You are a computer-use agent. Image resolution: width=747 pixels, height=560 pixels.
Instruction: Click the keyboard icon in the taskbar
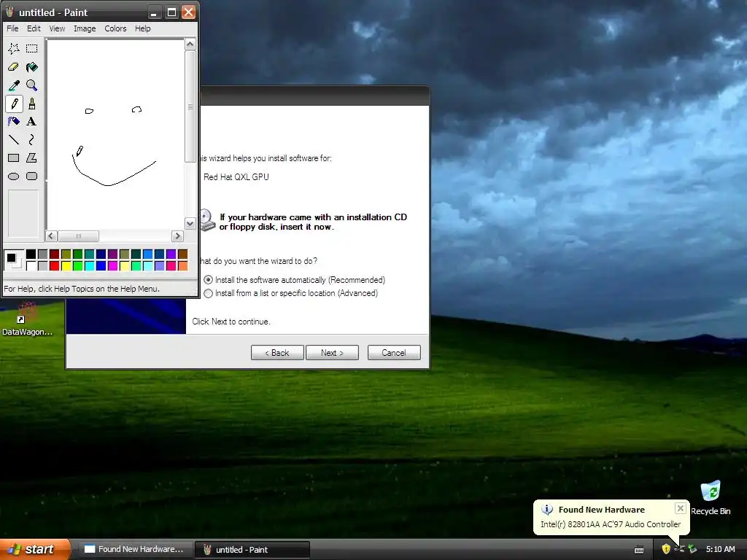[x=639, y=550]
